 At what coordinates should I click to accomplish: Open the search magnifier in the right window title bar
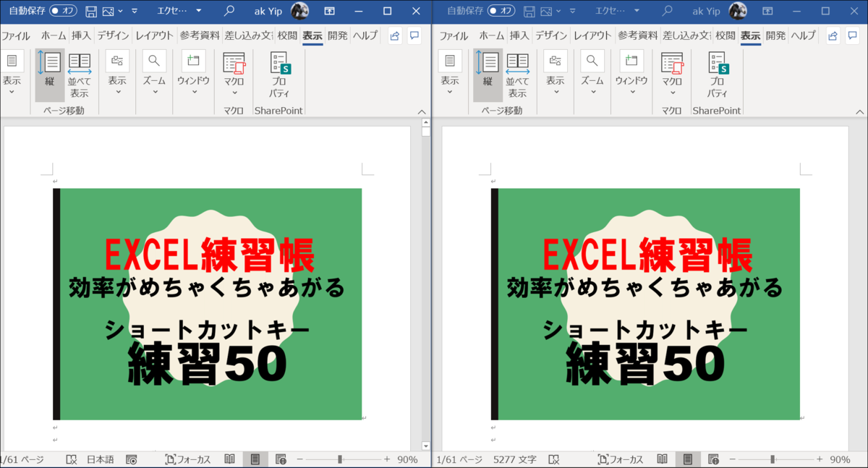coord(667,11)
